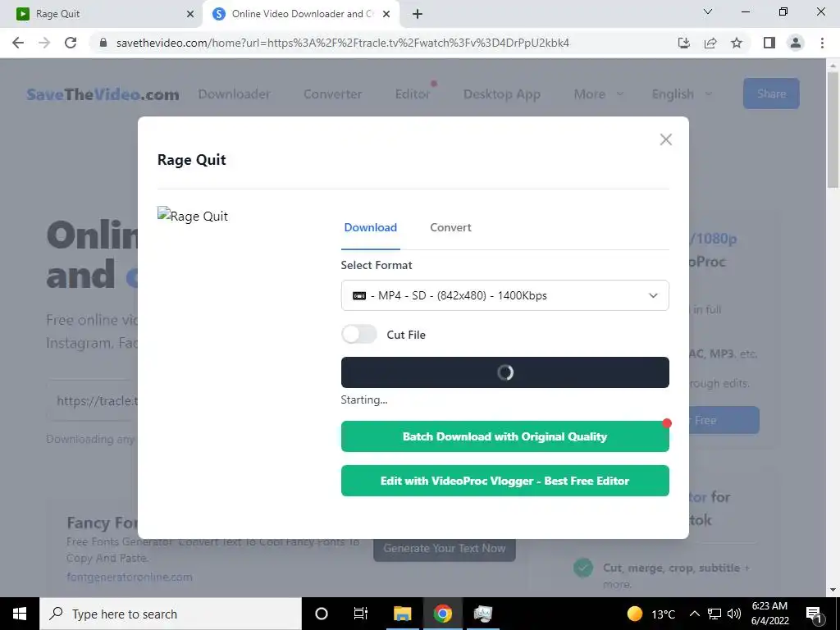Expand the More nav menu
This screenshot has width=840, height=630.
598,94
